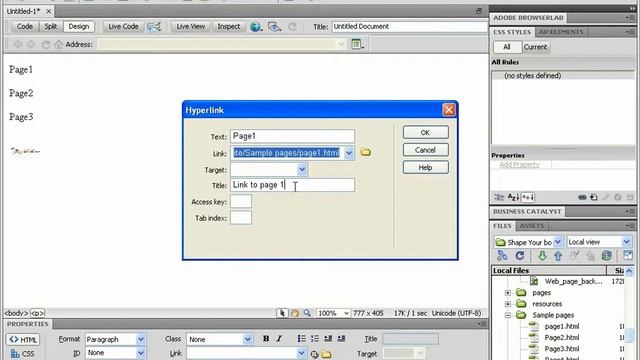Click the Expand Files panel icon

(x=628, y=256)
